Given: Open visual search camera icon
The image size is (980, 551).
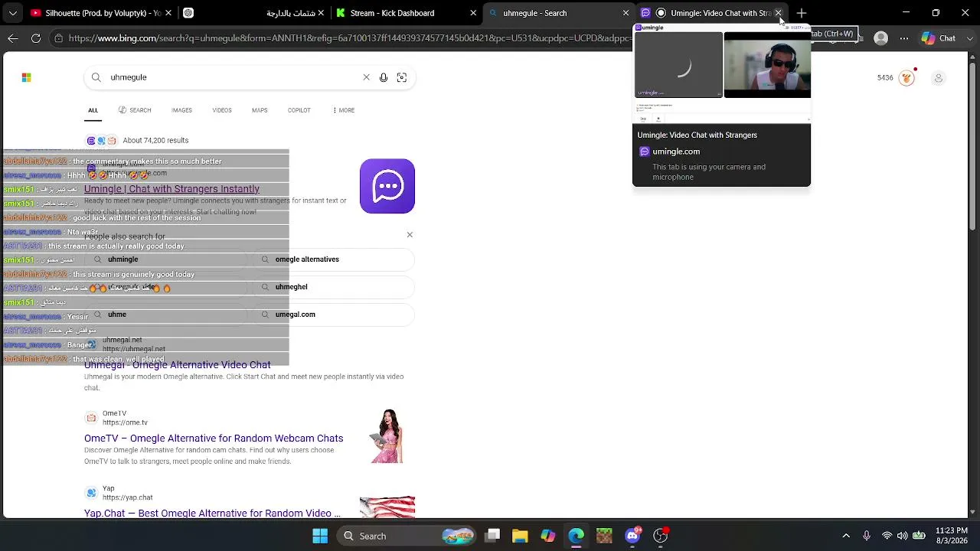Looking at the screenshot, I should pyautogui.click(x=402, y=77).
